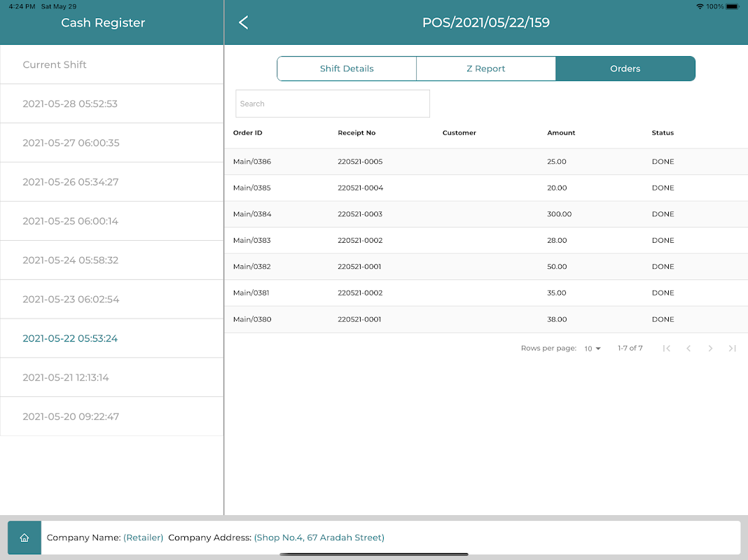
Task: Open the home icon in bottom bar
Action: point(25,538)
